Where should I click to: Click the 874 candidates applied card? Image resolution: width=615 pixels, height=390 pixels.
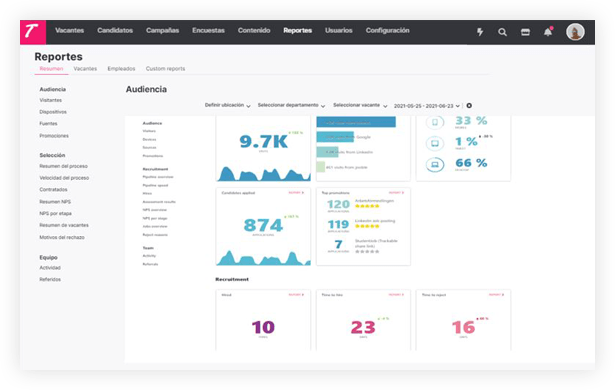click(x=263, y=227)
